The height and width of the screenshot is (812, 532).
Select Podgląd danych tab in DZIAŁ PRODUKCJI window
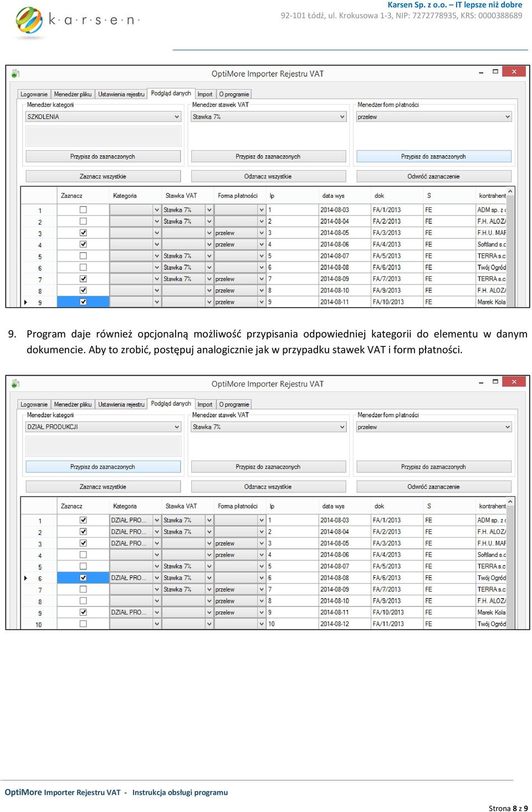(171, 404)
